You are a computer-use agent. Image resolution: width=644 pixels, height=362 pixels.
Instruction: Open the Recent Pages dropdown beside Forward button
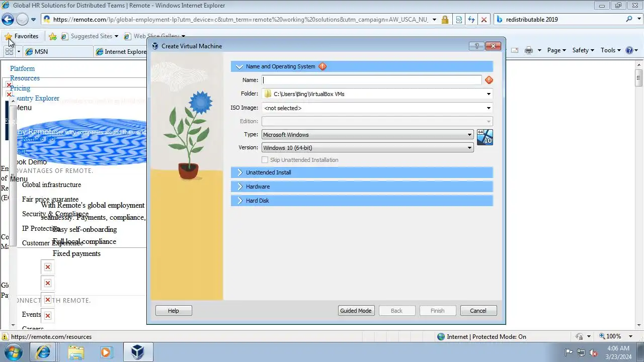pyautogui.click(x=34, y=20)
